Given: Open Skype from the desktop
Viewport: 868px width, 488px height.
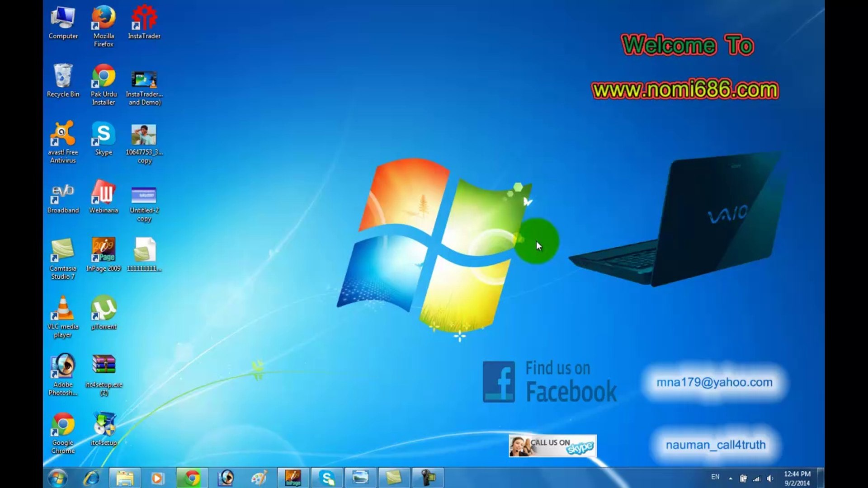Looking at the screenshot, I should tap(103, 134).
